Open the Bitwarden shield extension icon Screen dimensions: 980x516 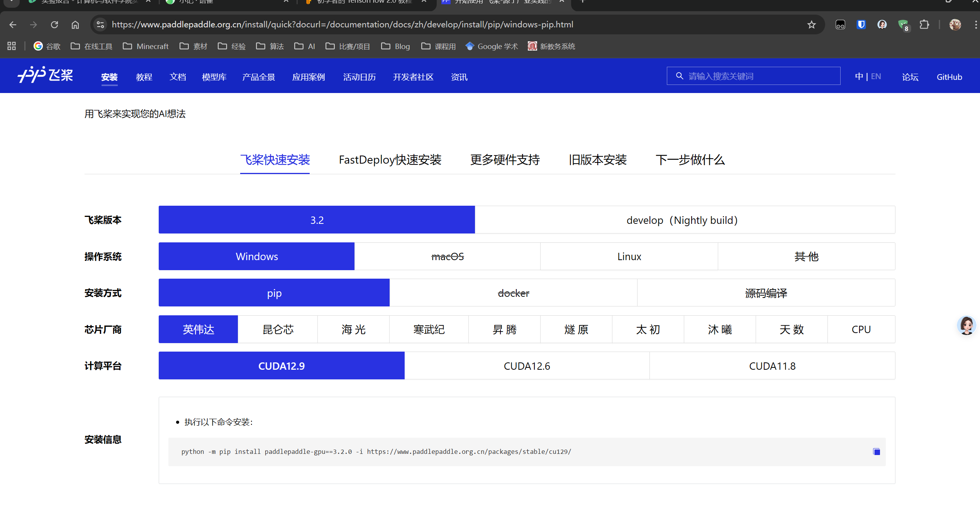click(861, 24)
